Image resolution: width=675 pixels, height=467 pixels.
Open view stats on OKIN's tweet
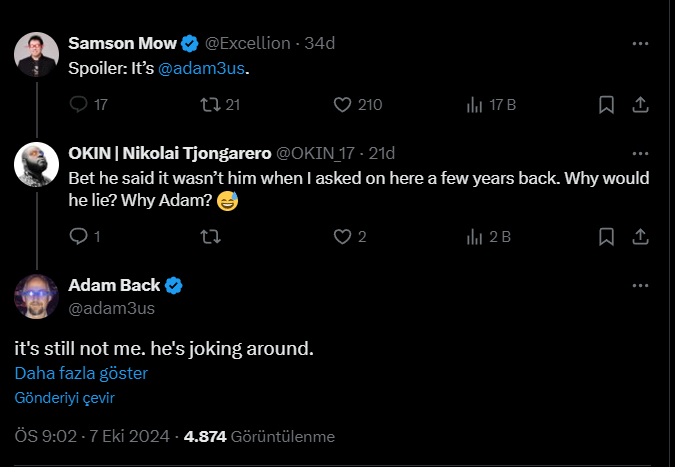pyautogui.click(x=476, y=237)
